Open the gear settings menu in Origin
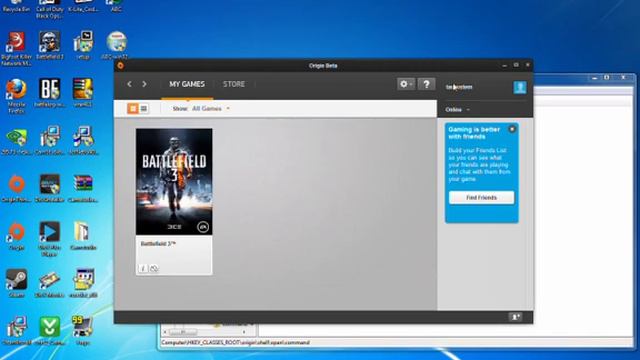 (x=406, y=84)
